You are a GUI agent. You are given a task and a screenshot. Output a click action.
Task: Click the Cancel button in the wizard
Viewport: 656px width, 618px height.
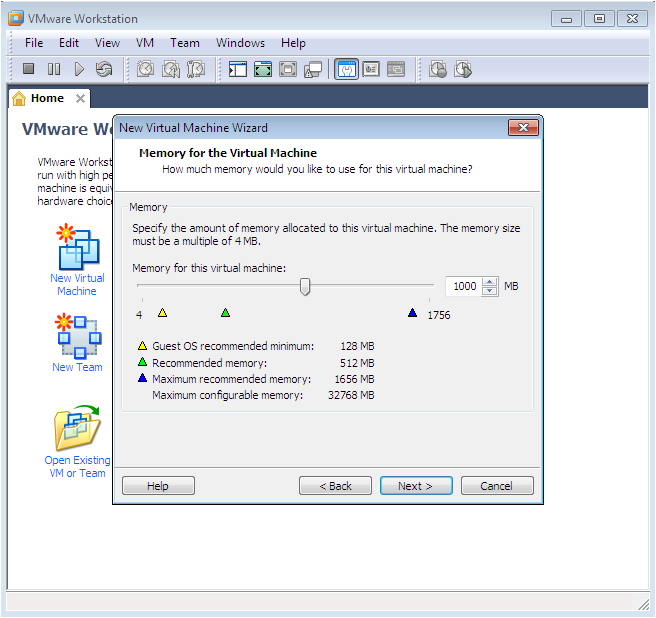pos(497,485)
